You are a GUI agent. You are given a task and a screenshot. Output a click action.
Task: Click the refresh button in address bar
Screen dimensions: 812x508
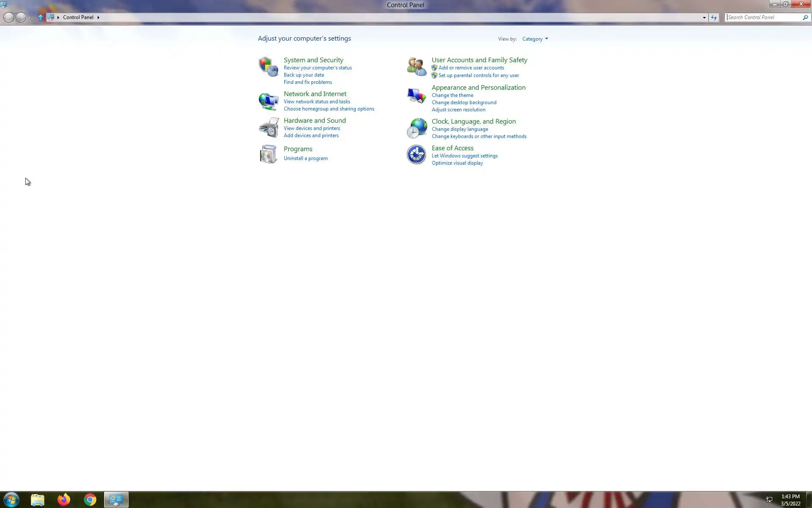tap(714, 17)
